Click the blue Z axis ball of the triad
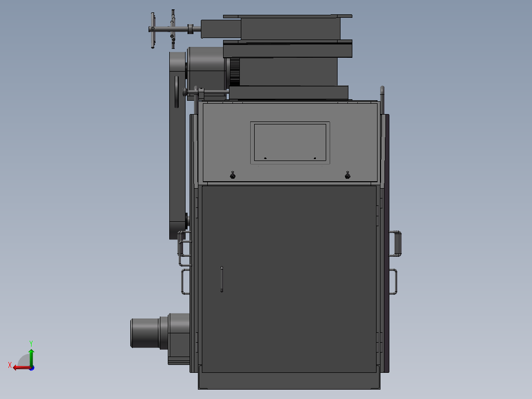Image resolution: width=532 pixels, height=399 pixels. point(32,368)
